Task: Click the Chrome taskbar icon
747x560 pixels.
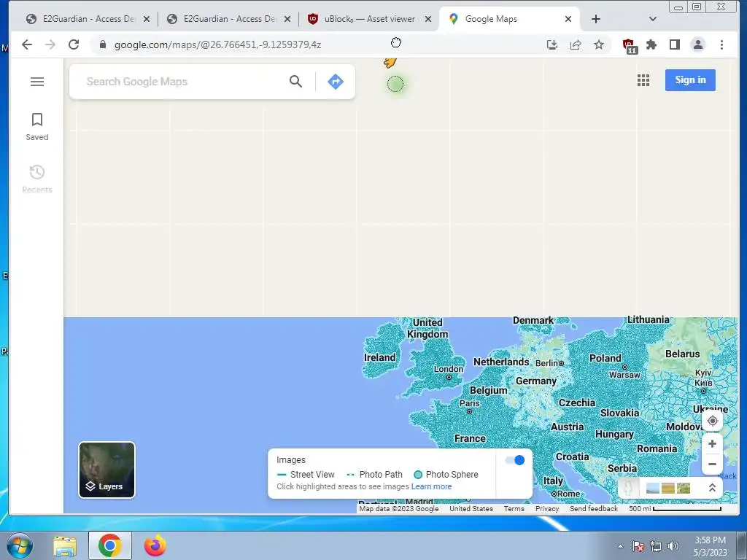Action: (x=109, y=545)
